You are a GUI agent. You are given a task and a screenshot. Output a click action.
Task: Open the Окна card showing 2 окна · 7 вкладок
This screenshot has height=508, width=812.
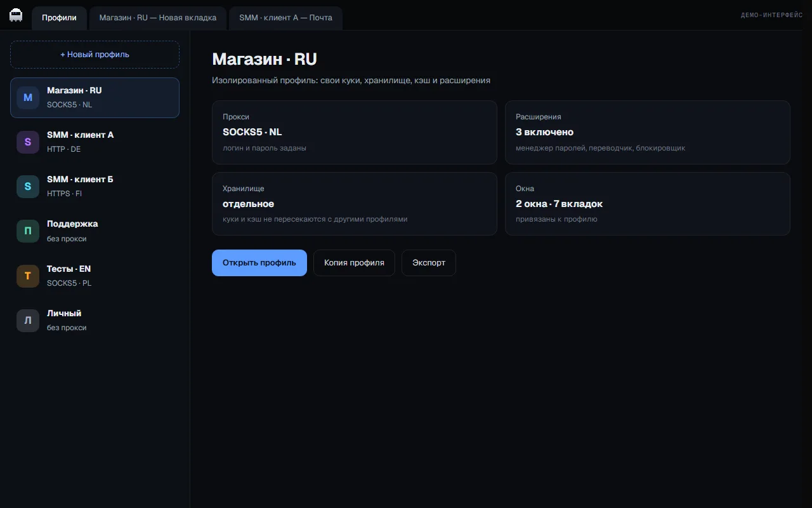click(648, 204)
